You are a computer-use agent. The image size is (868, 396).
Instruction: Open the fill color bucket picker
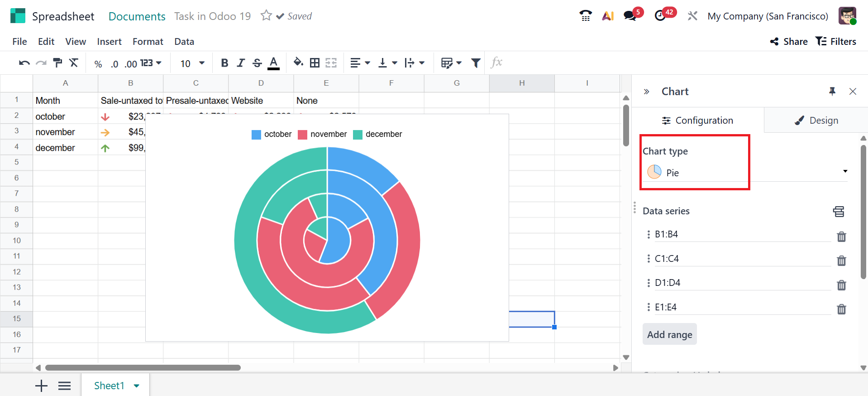298,63
